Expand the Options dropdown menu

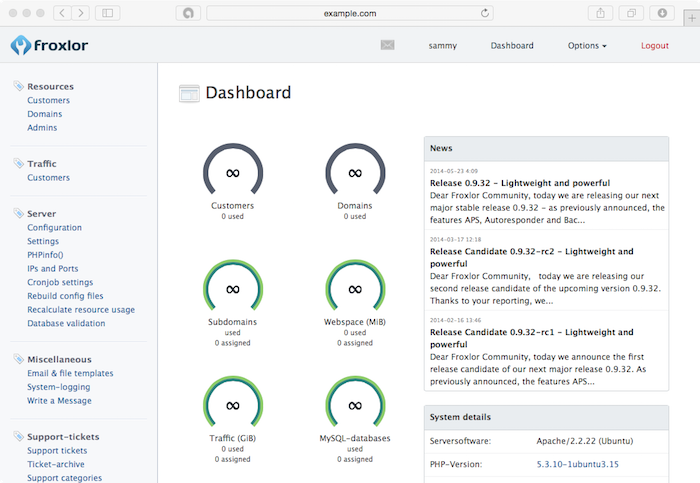click(x=587, y=46)
